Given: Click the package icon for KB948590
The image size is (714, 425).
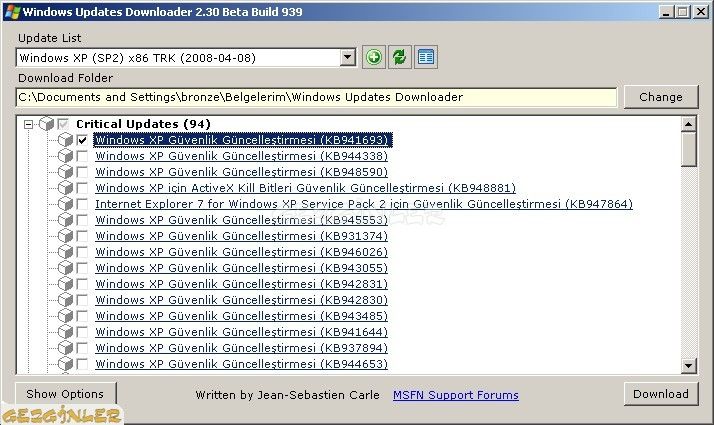Looking at the screenshot, I should (66, 172).
